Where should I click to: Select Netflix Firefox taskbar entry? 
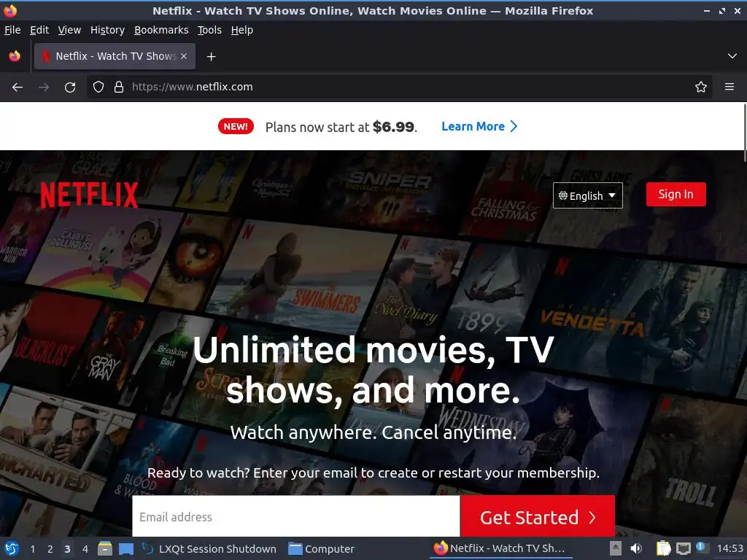click(499, 548)
